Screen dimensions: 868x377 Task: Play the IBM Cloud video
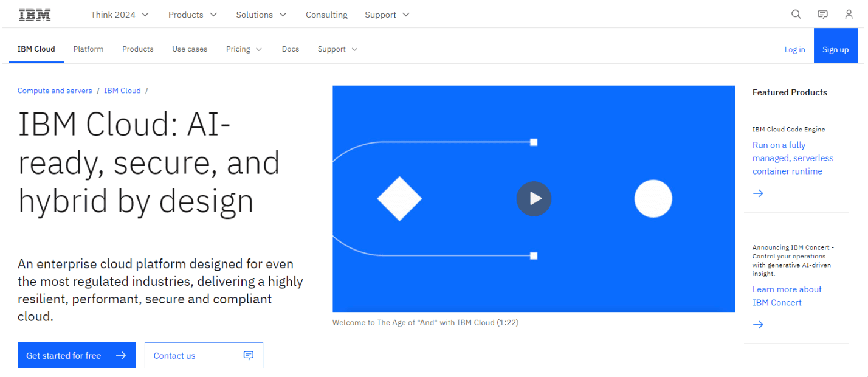click(534, 199)
